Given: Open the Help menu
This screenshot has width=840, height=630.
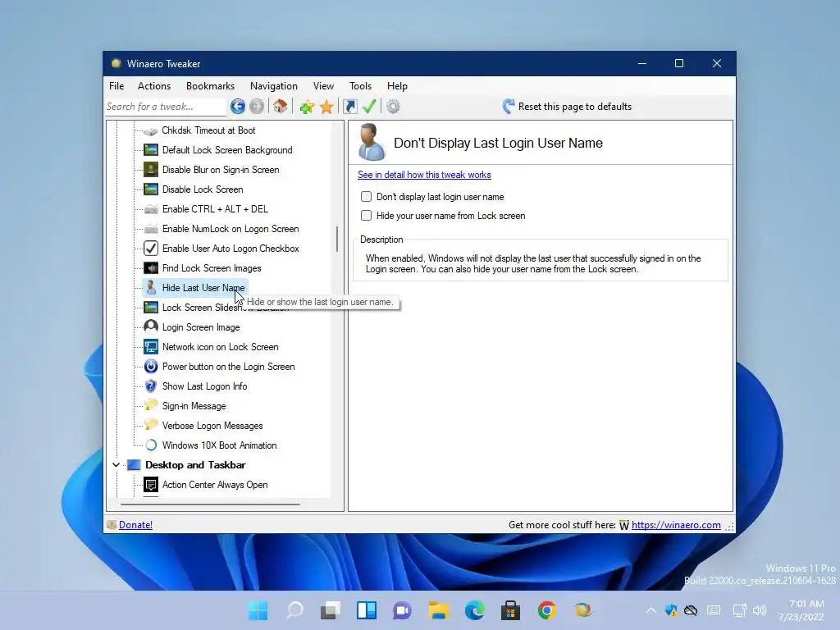Looking at the screenshot, I should tap(398, 85).
